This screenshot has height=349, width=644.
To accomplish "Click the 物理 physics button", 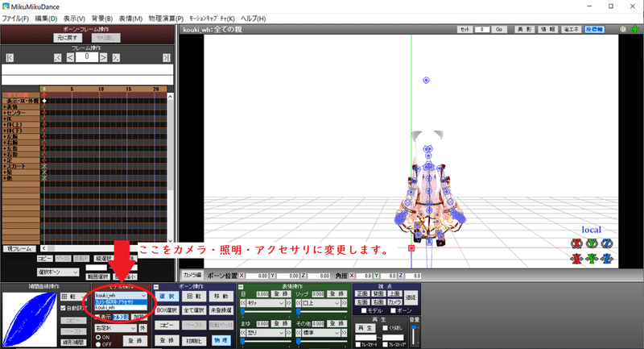I will 221,340.
